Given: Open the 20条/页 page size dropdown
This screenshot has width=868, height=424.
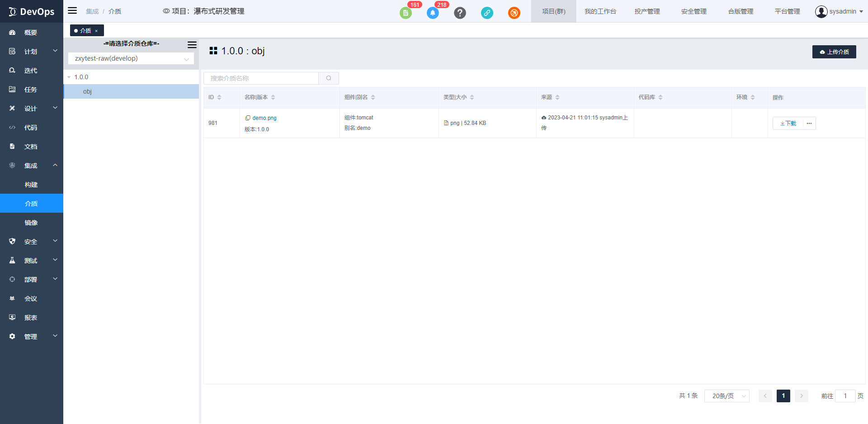Looking at the screenshot, I should point(726,396).
